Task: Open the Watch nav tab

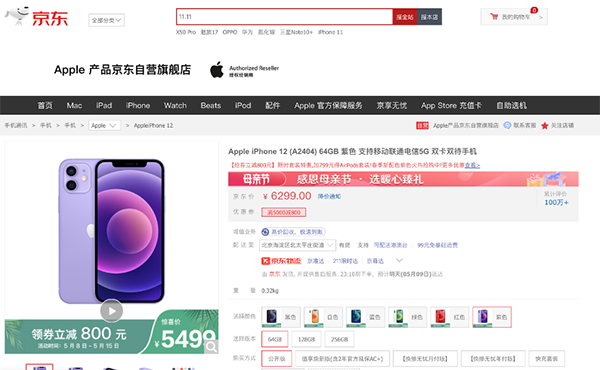Action: (175, 105)
